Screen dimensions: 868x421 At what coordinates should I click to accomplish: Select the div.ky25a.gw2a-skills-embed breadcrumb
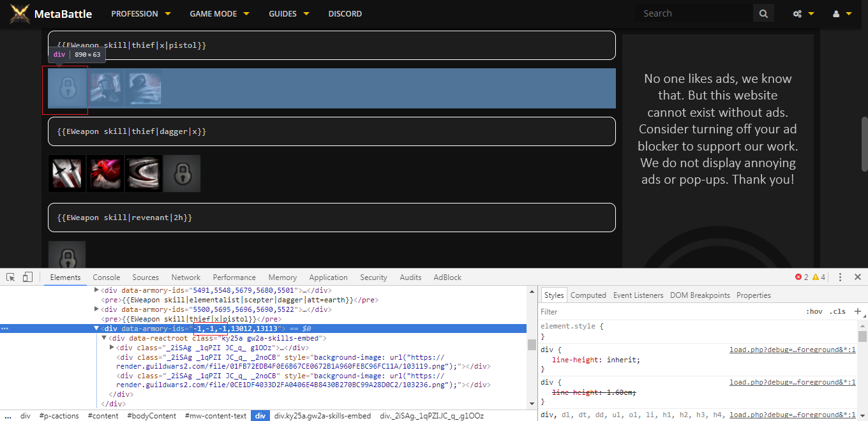click(x=322, y=416)
